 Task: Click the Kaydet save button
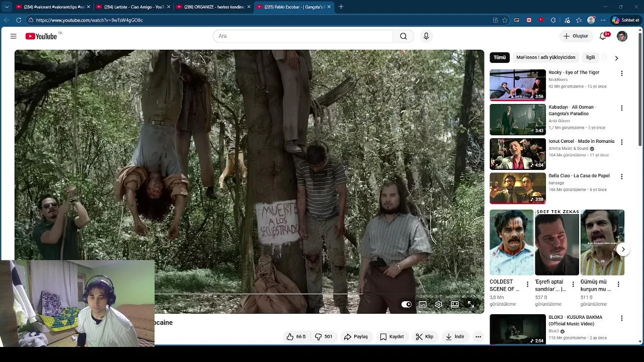click(x=392, y=337)
